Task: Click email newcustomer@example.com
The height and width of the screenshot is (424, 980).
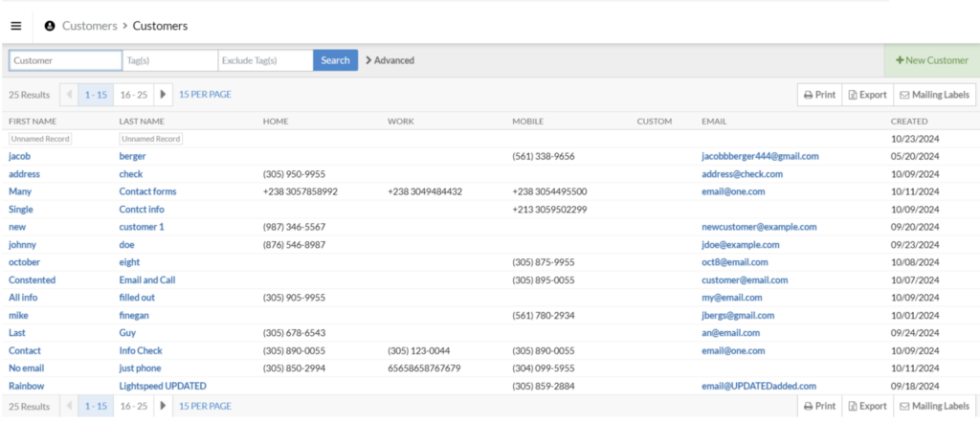Action: click(759, 227)
